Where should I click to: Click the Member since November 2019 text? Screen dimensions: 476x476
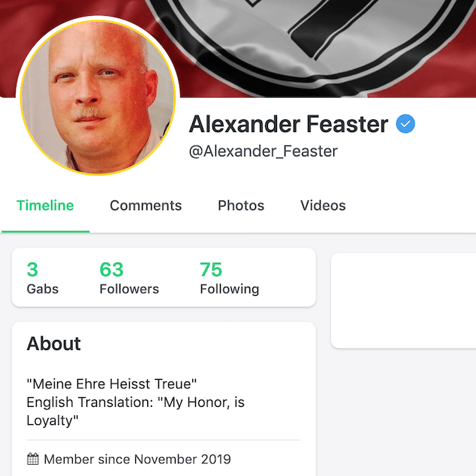(x=137, y=459)
